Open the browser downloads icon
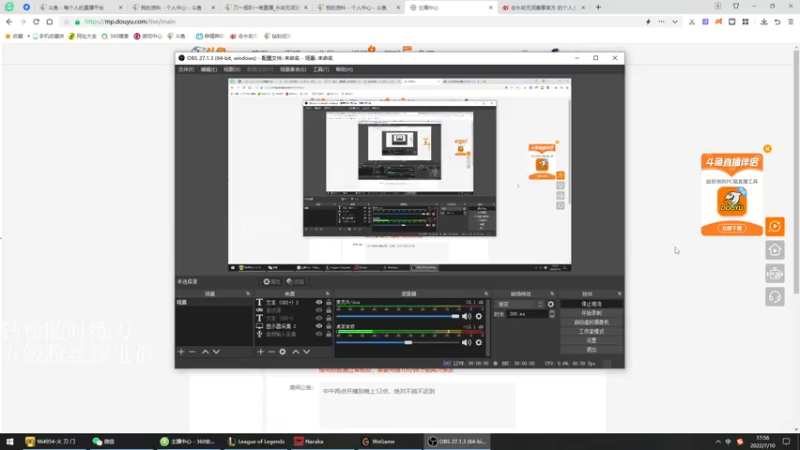800x450 pixels. pyautogui.click(x=764, y=22)
